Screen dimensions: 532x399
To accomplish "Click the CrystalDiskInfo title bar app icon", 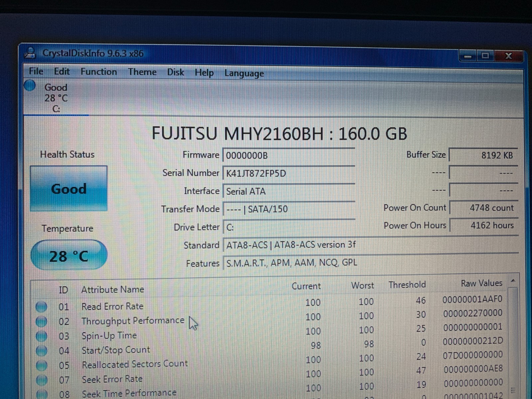I will coord(31,53).
